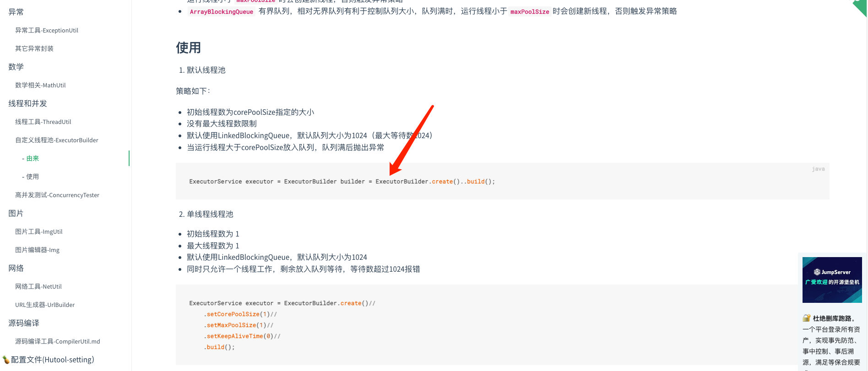Click bullet 同时只允许一个线程工作
868x371 pixels.
click(x=304, y=269)
